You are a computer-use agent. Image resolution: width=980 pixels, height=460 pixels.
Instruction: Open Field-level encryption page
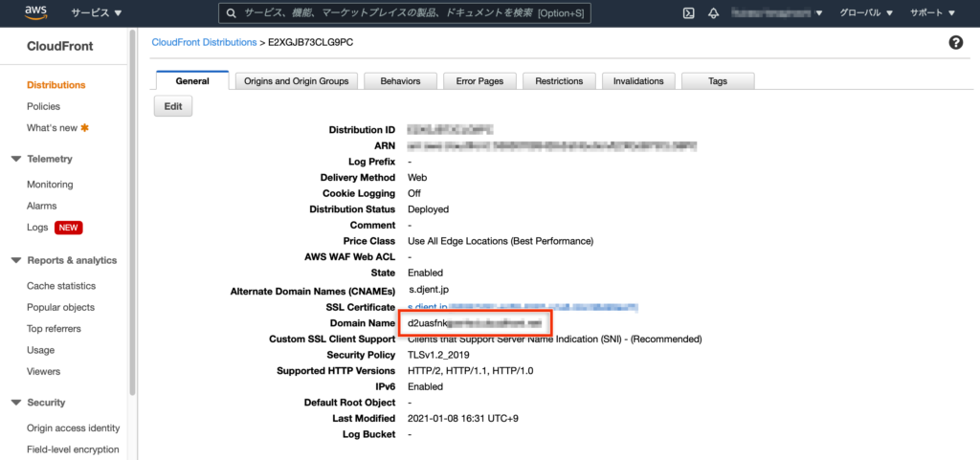(x=73, y=449)
